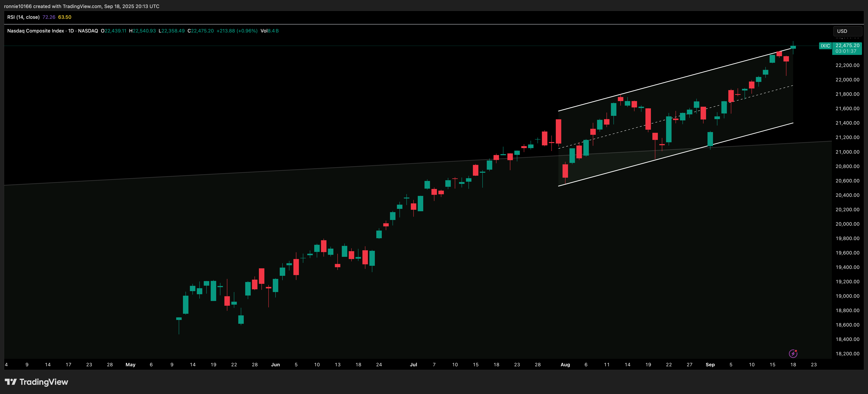The image size is (868, 394).
Task: Click the 22,200.00 level on the price scale
Action: [847, 65]
